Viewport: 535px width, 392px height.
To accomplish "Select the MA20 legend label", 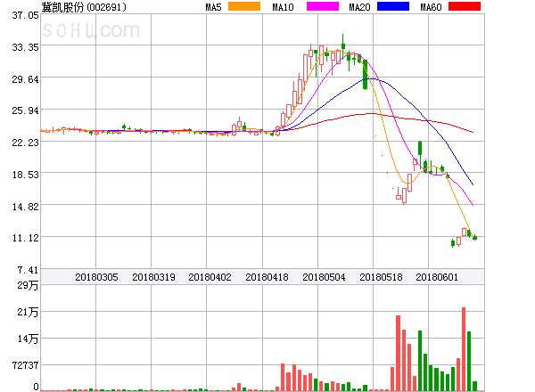I will pos(359,7).
